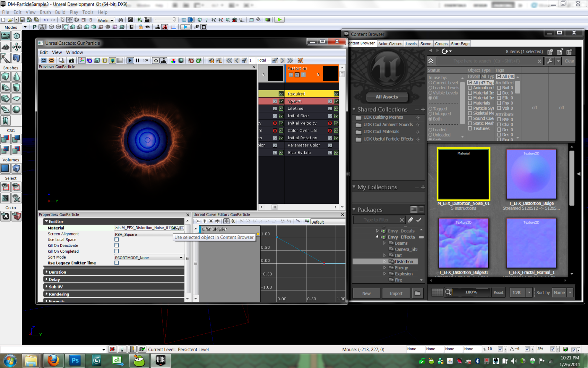Click the CSG Subtract brush icon
The height and width of the screenshot is (368, 588).
pos(16,139)
